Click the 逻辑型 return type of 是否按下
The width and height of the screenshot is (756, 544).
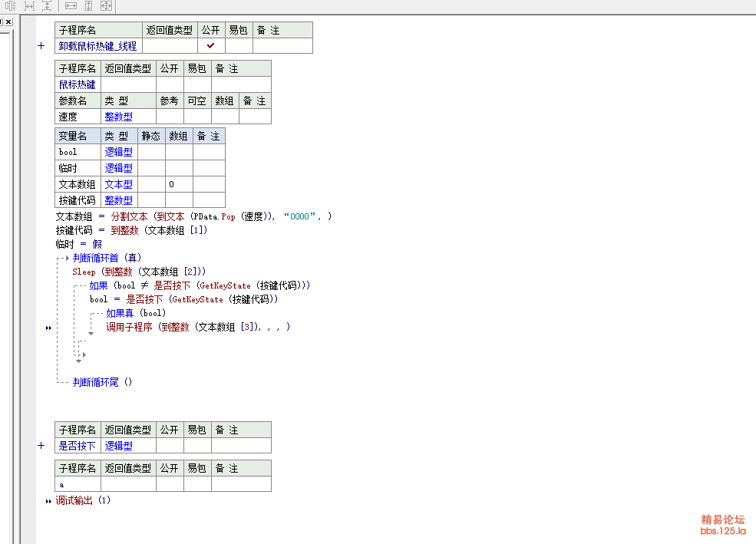[x=119, y=446]
